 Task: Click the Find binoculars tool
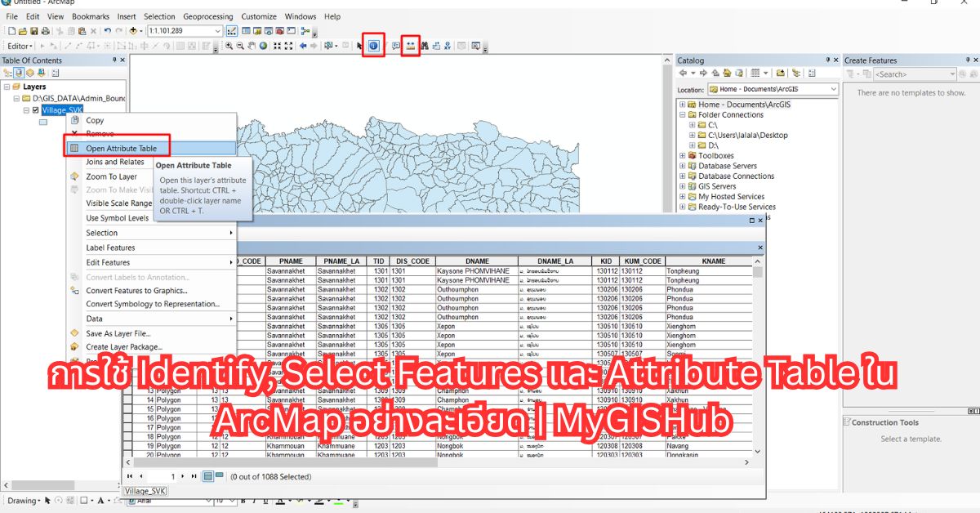pos(425,46)
